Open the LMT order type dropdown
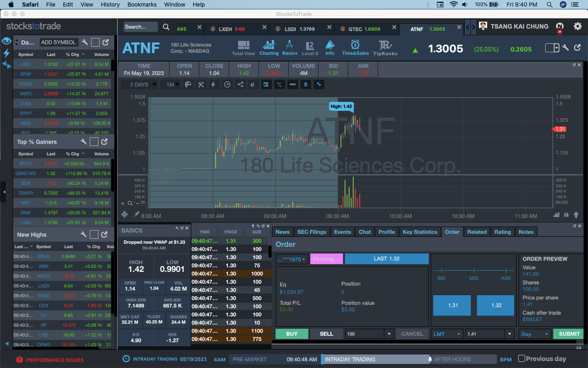Image resolution: width=588 pixels, height=368 pixels. tap(447, 334)
